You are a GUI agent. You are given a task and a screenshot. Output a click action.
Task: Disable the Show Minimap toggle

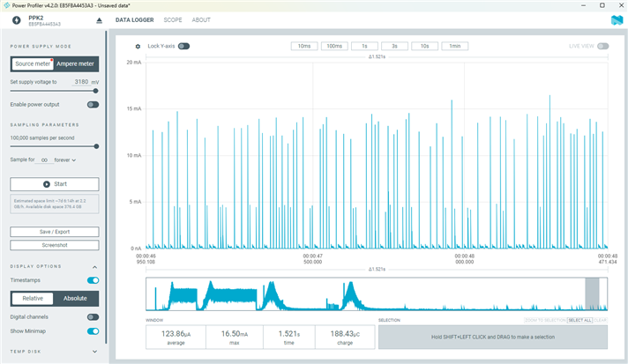(x=93, y=331)
